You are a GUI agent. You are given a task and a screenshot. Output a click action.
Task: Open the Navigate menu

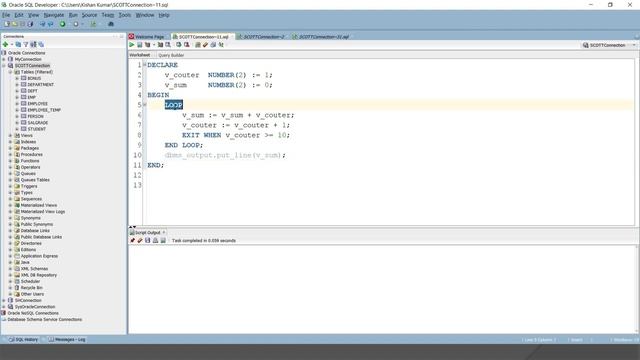click(54, 15)
